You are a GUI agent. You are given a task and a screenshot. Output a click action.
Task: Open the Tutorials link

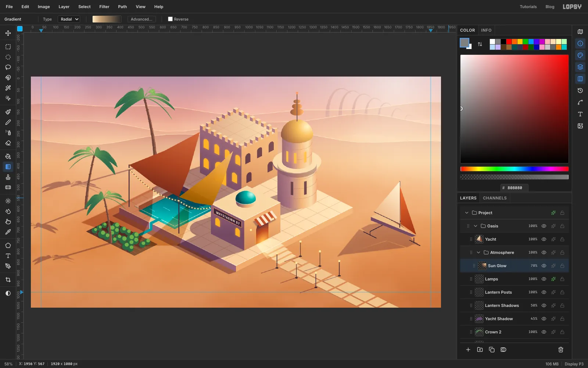point(528,7)
